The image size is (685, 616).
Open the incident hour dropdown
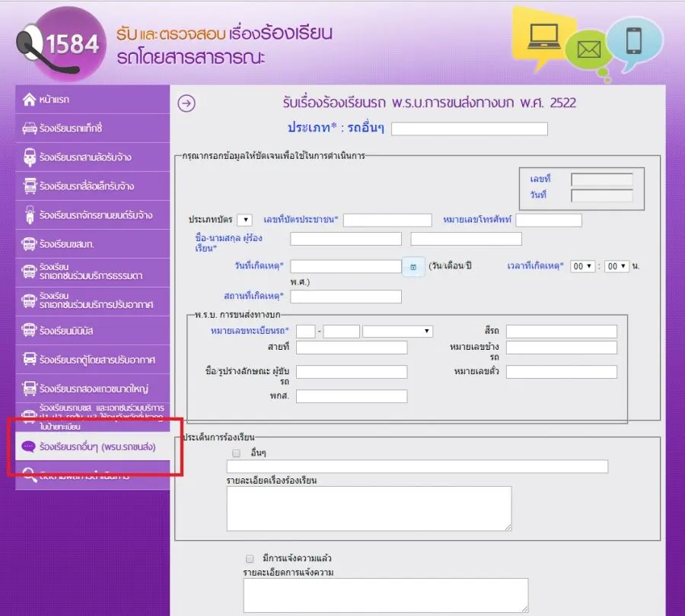583,266
